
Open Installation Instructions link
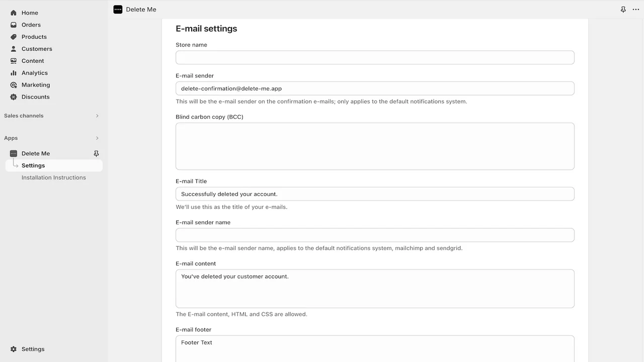pyautogui.click(x=53, y=177)
